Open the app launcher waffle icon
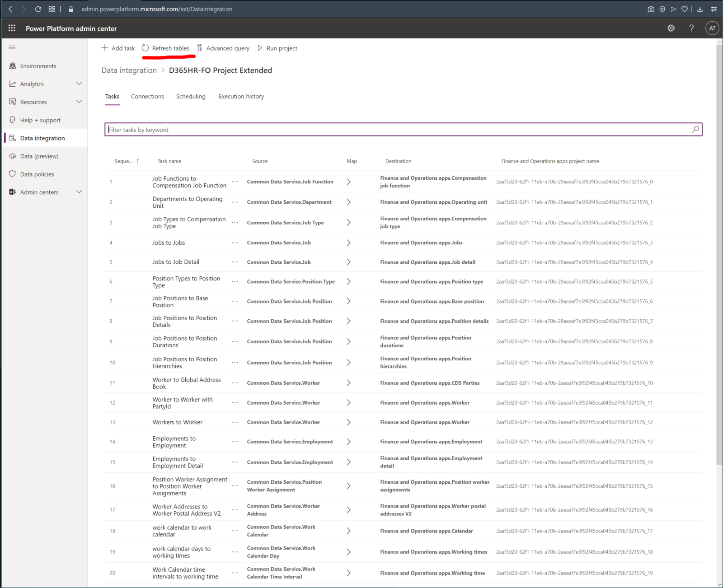Image resolution: width=723 pixels, height=588 pixels. pos(12,28)
